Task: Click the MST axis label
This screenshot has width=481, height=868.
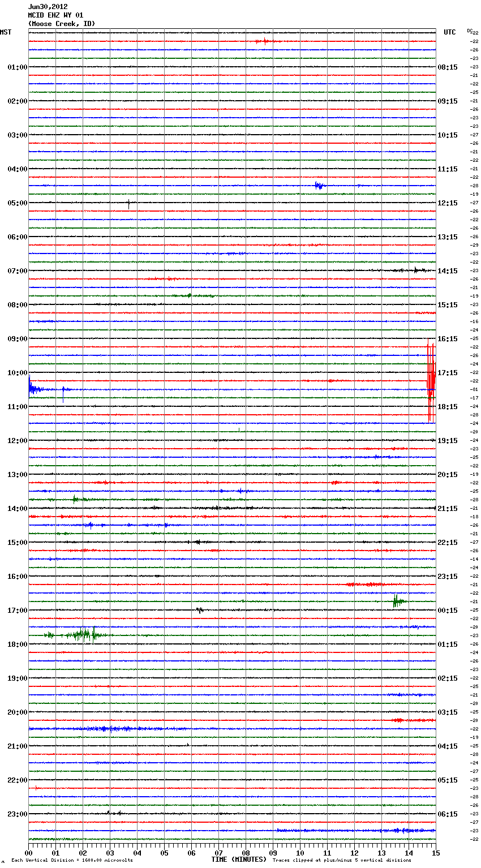Action: pos(6,32)
